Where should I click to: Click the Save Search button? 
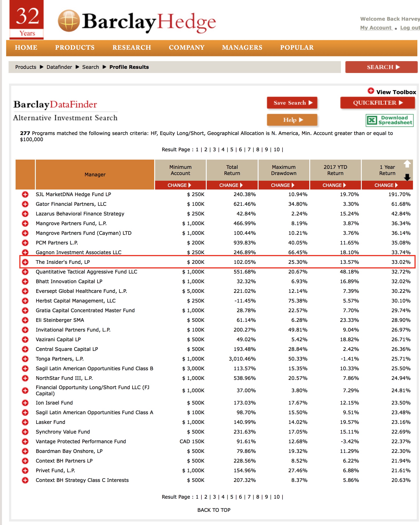click(292, 103)
